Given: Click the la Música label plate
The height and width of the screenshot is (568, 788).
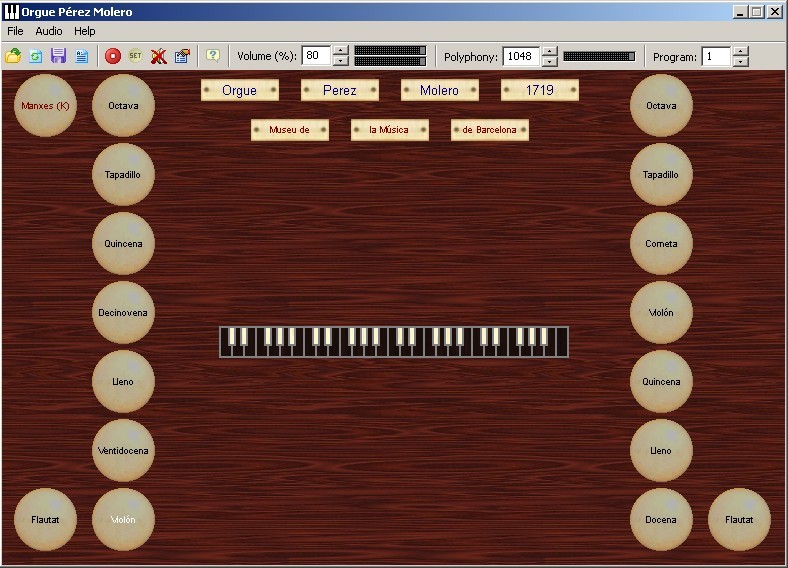Looking at the screenshot, I should [389, 130].
